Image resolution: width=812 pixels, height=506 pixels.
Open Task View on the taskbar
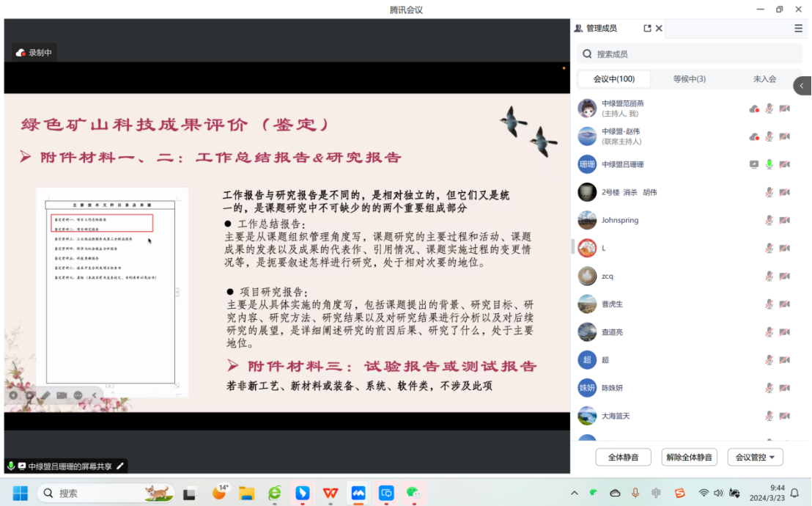point(190,494)
